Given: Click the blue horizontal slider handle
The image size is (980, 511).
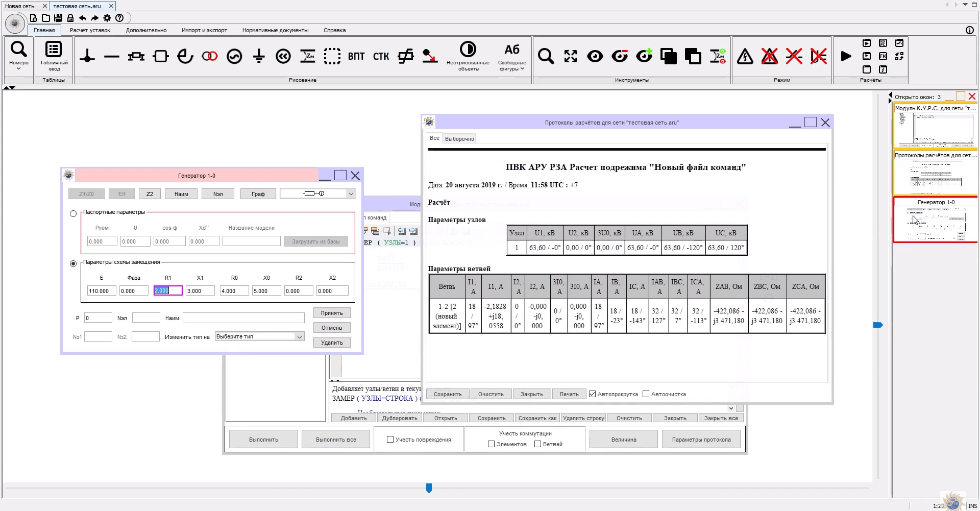Looking at the screenshot, I should click(x=429, y=488).
